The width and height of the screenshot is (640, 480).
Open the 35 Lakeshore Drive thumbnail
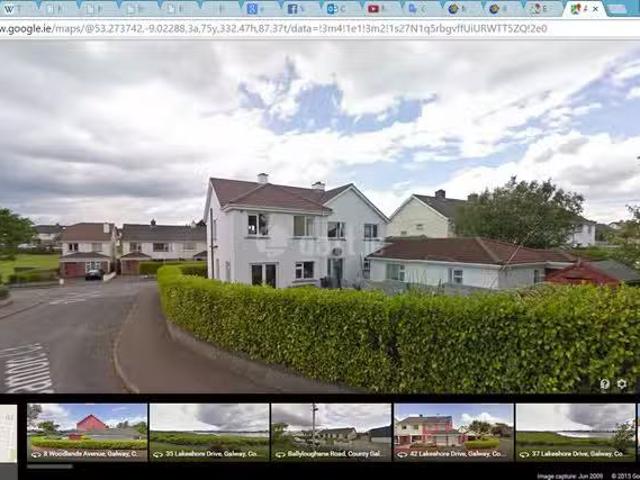209,432
